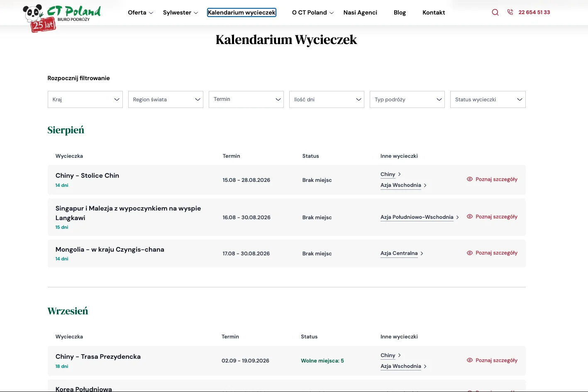This screenshot has width=588, height=392.
Task: Click eye icon for Chiny - Stolice Chin
Action: 470,179
